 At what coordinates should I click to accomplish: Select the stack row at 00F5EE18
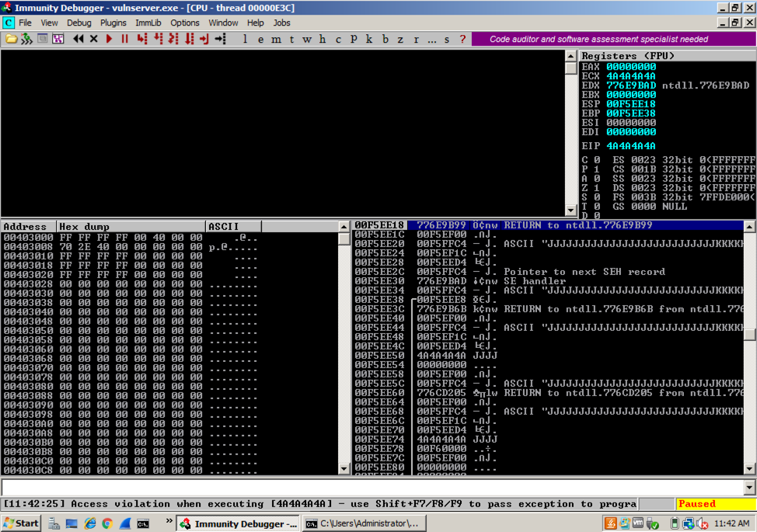point(544,225)
